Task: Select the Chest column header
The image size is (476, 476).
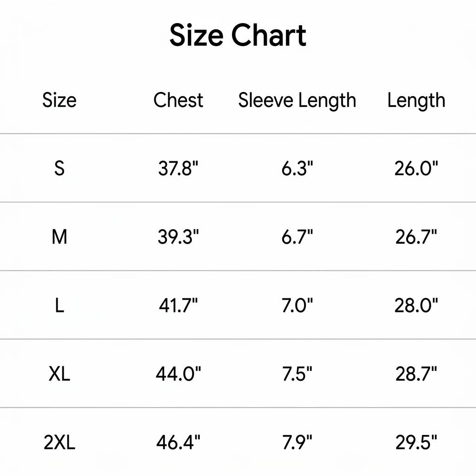Action: [178, 100]
